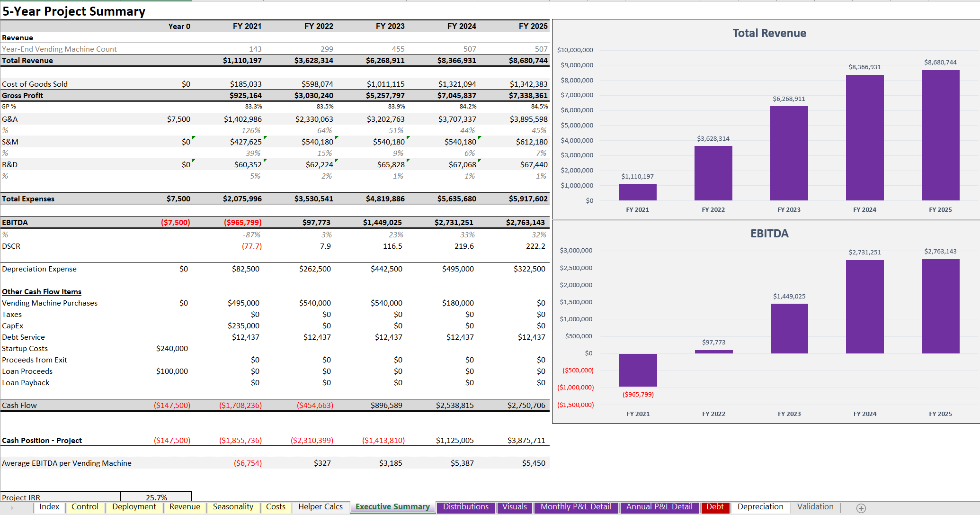Viewport: 980px width, 515px height.
Task: Switch to the Validation sheet
Action: tap(815, 506)
